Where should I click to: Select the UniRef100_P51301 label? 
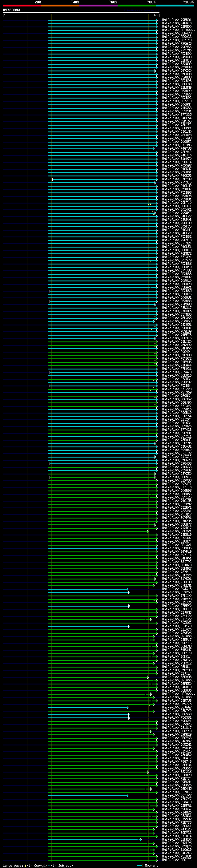tap(177, 545)
